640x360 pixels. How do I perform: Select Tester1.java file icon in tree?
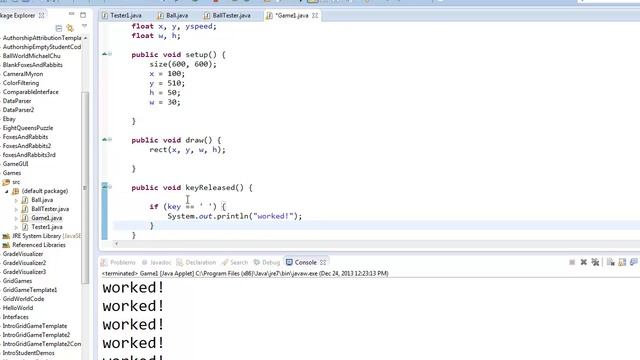click(25, 227)
